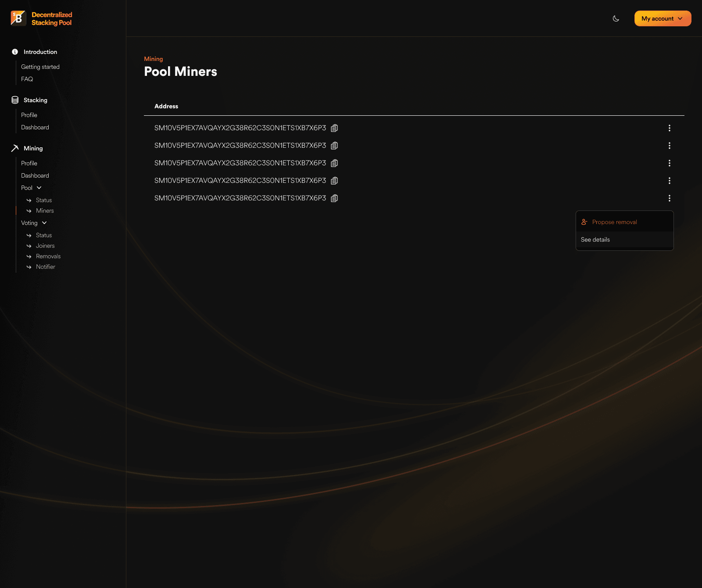Image resolution: width=702 pixels, height=588 pixels.
Task: Click the Mining arrow icon in sidebar
Action: (15, 148)
